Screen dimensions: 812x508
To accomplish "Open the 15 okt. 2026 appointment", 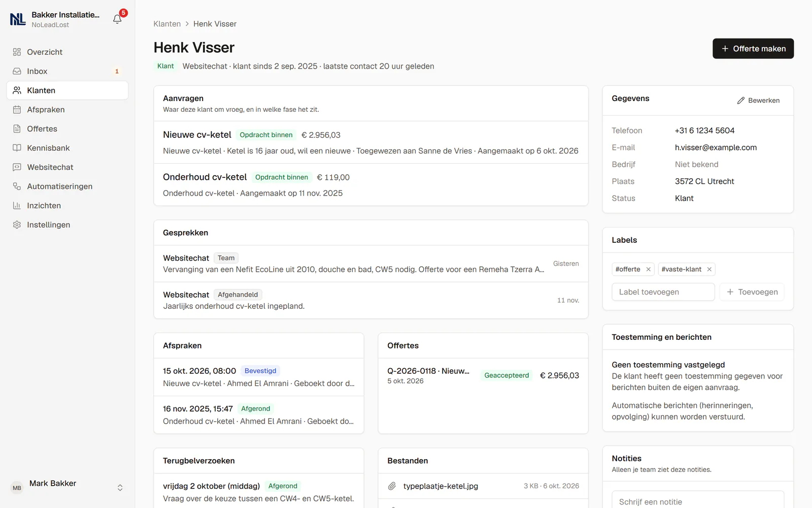I will [259, 377].
